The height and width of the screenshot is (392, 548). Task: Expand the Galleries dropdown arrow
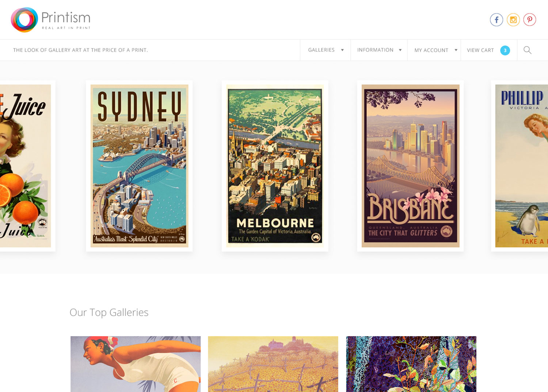point(342,50)
